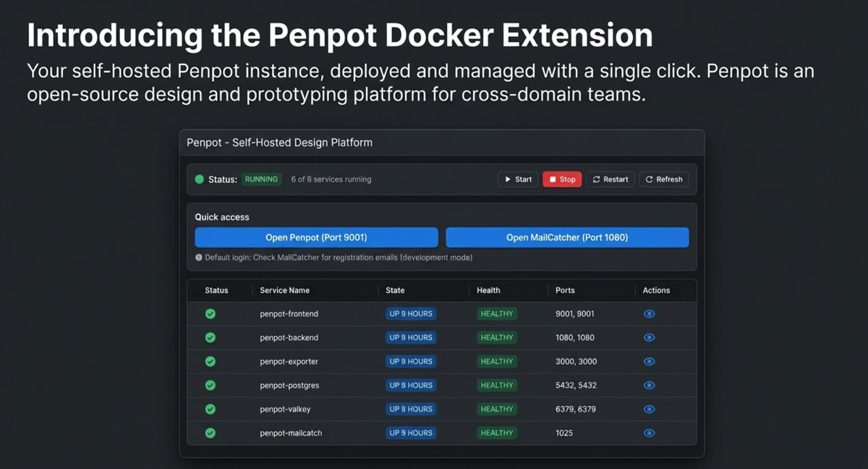This screenshot has height=469, width=868.
Task: View details of penpot-frontend via its eye icon
Action: click(x=649, y=313)
